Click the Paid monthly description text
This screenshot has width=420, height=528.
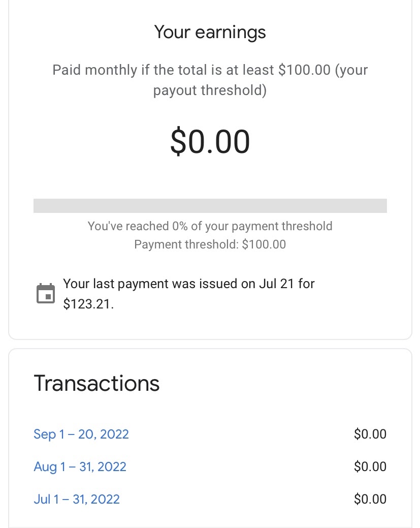pos(210,80)
